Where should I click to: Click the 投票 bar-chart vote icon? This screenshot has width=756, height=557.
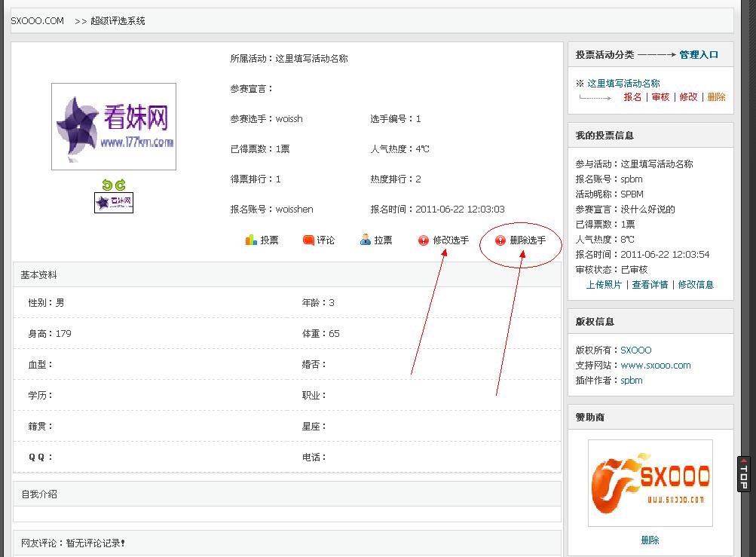[252, 240]
